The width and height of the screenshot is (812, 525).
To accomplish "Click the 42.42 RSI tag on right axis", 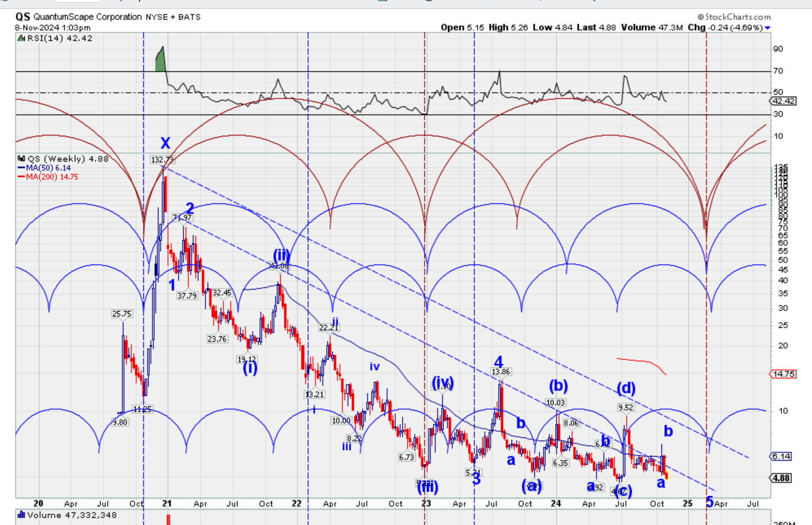I will (784, 101).
